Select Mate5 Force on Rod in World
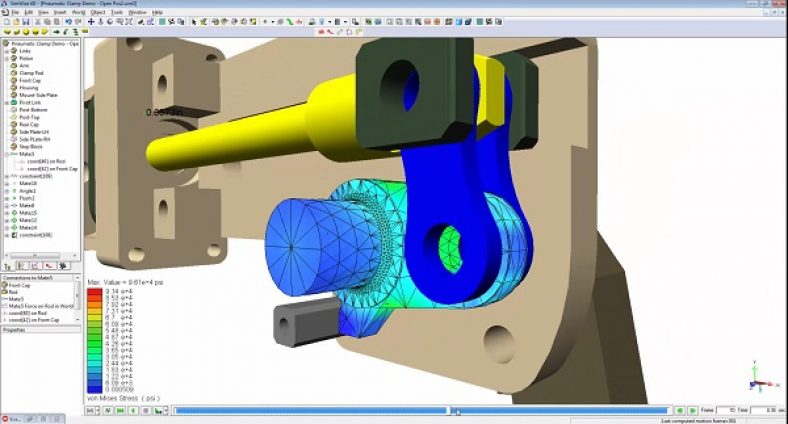Image resolution: width=788 pixels, height=424 pixels. (41, 306)
